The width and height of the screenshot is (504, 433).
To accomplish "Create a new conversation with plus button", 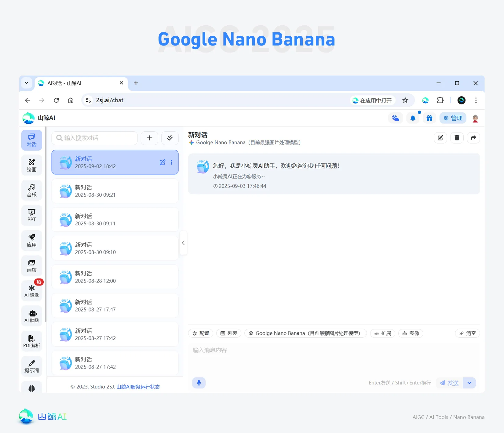I will [x=149, y=138].
